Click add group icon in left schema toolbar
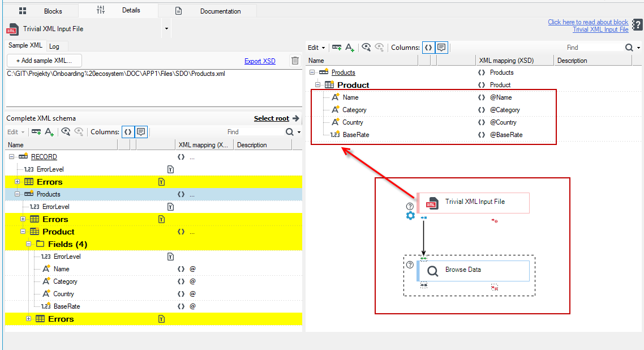 coord(36,132)
